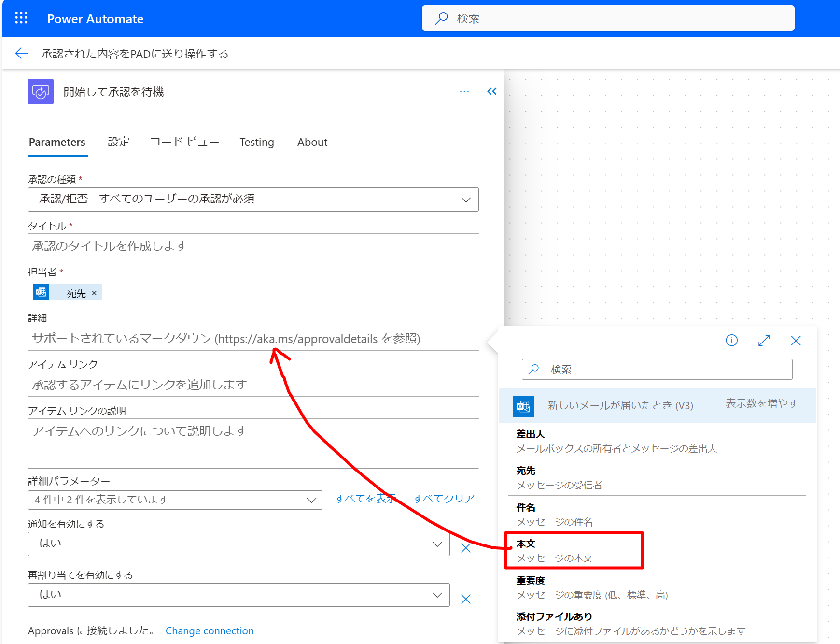Click the Change connection link
The height and width of the screenshot is (644, 840).
(x=210, y=630)
